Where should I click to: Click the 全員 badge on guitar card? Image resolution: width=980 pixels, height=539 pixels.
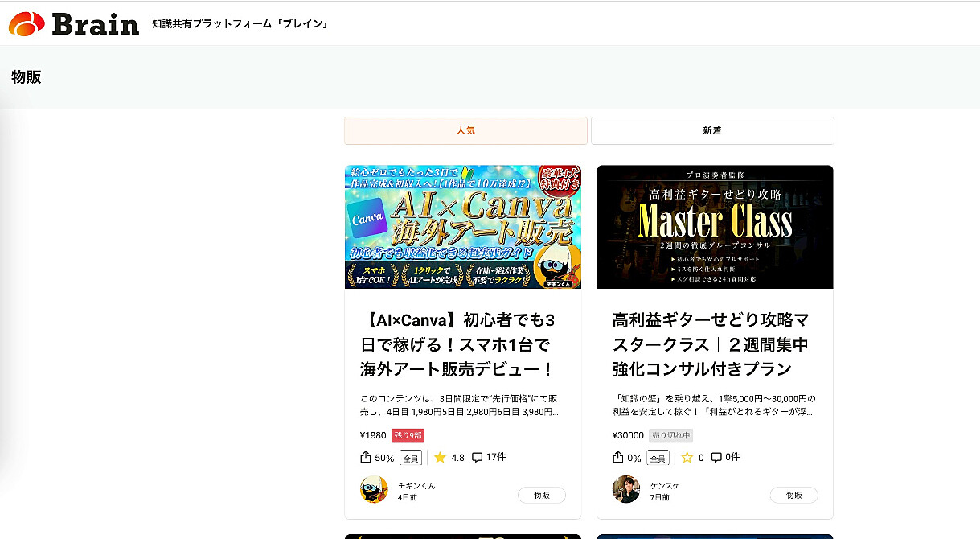click(658, 458)
